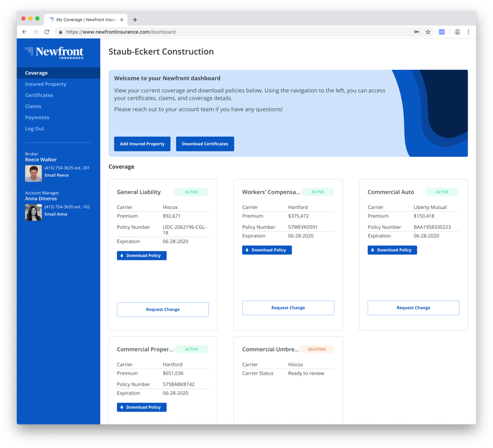The image size is (493, 448).
Task: Click Anna's phone number ext. 102
Action: 67,207
